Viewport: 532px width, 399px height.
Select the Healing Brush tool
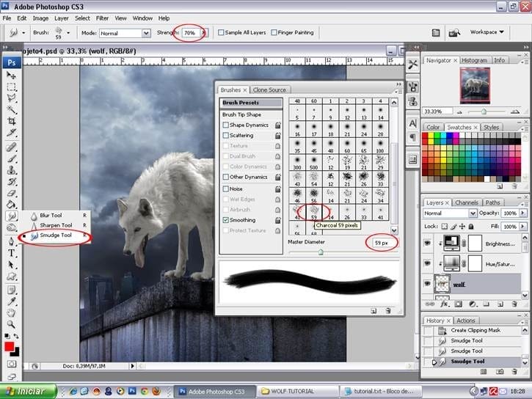point(11,147)
